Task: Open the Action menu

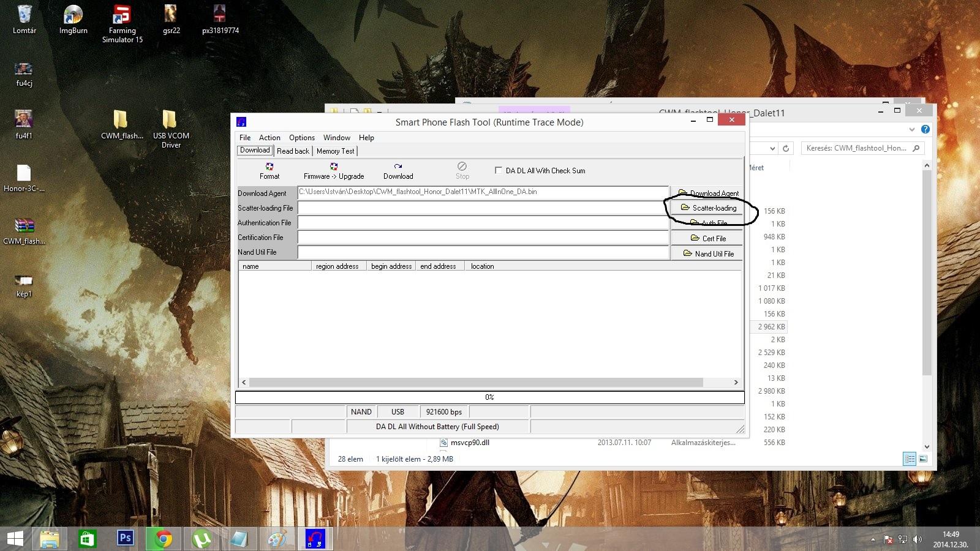Action: click(269, 138)
